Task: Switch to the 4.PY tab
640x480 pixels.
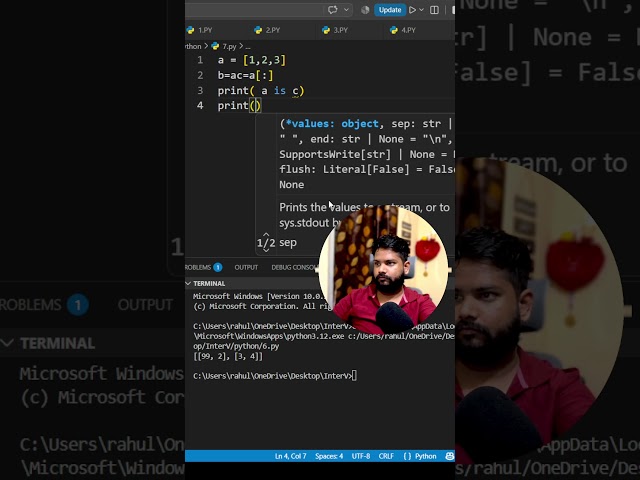Action: 403,30
